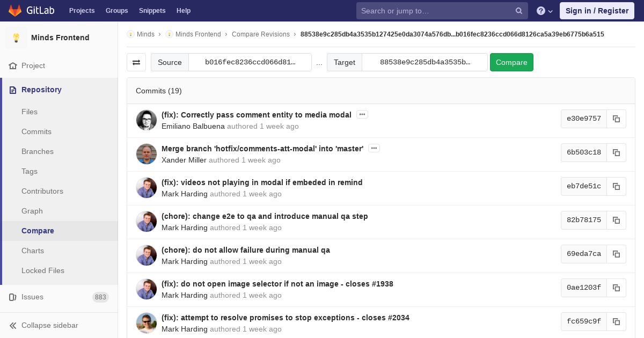The width and height of the screenshot is (644, 338).
Task: Open commit 'change e2e to qa' link
Action: click(x=265, y=216)
